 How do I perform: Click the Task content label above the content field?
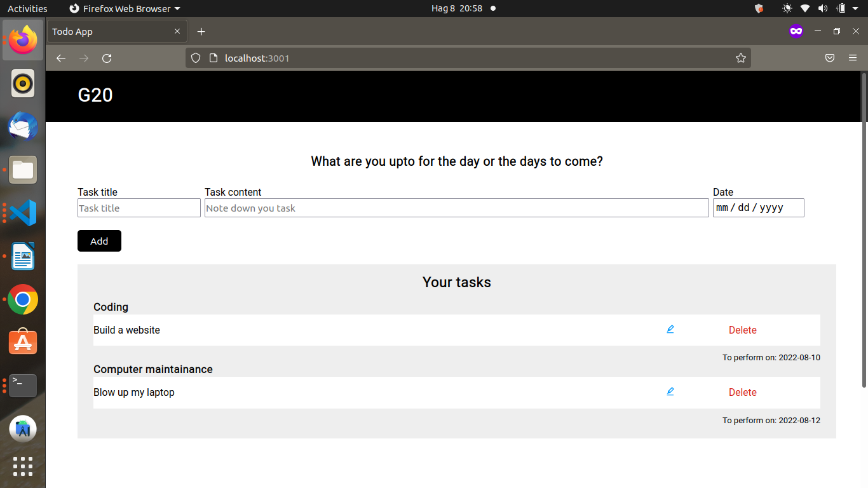(233, 192)
